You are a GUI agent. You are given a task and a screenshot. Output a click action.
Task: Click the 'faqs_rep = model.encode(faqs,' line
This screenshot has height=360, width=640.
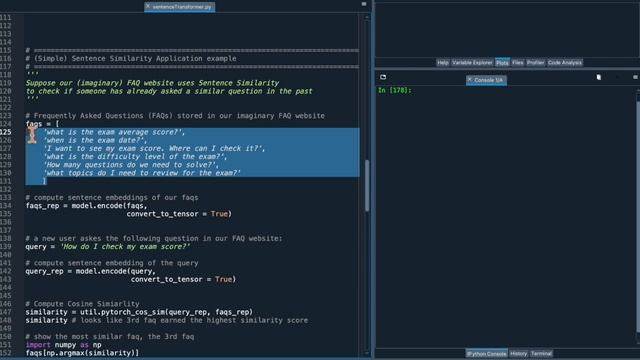[x=86, y=205]
